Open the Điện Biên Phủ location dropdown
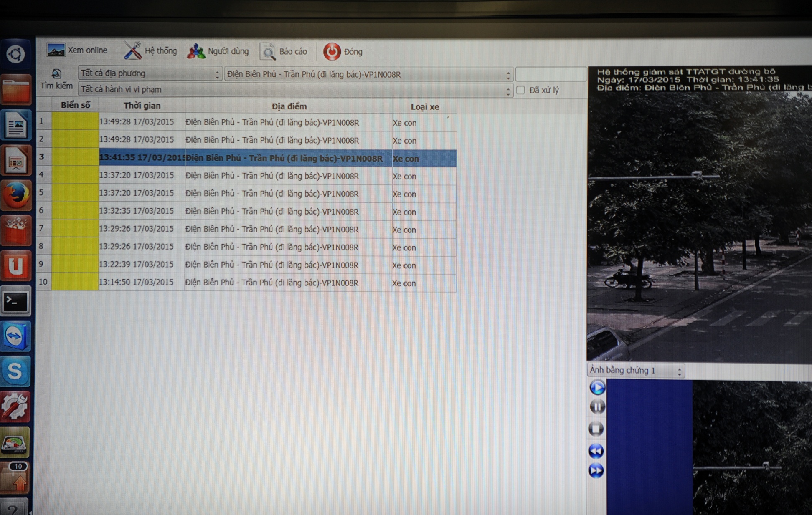 368,75
